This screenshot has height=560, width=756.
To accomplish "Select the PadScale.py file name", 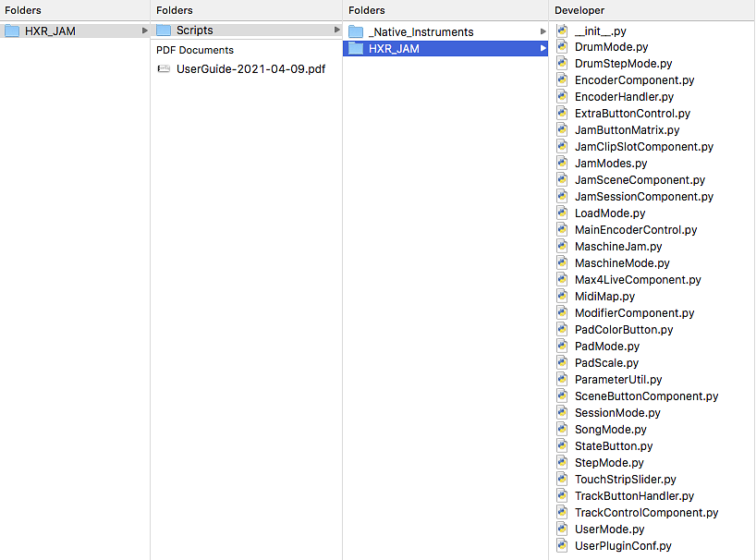I will click(606, 363).
